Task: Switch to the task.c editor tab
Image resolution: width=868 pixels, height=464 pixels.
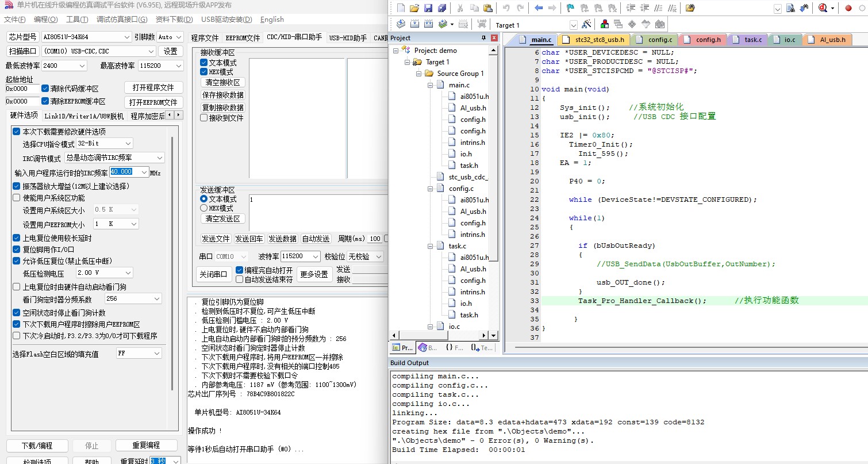Action: (x=752, y=40)
